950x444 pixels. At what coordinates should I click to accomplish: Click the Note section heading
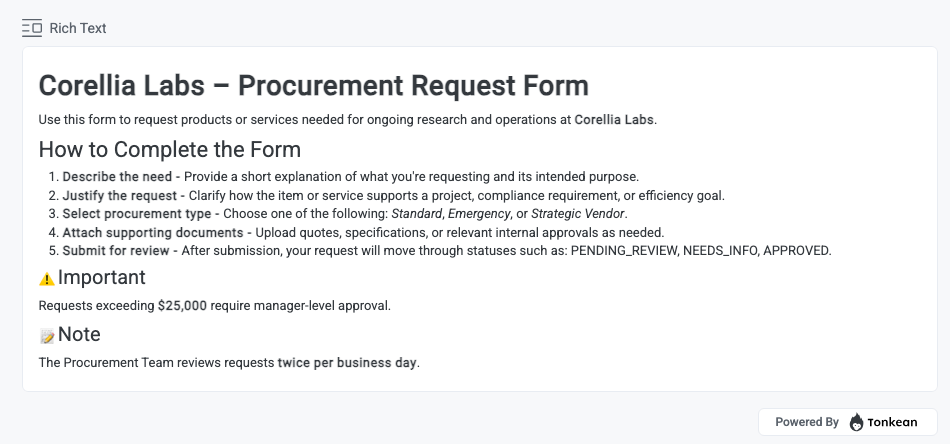[x=79, y=334]
